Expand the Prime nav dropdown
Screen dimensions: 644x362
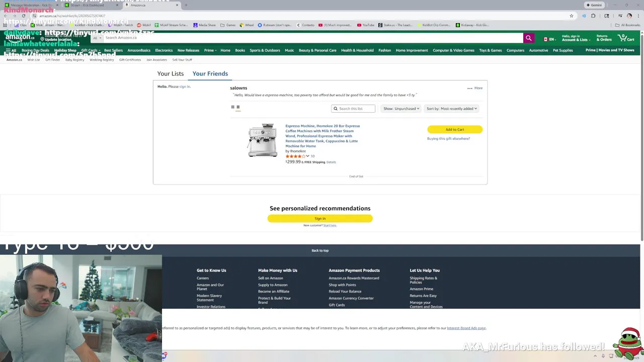(x=210, y=50)
